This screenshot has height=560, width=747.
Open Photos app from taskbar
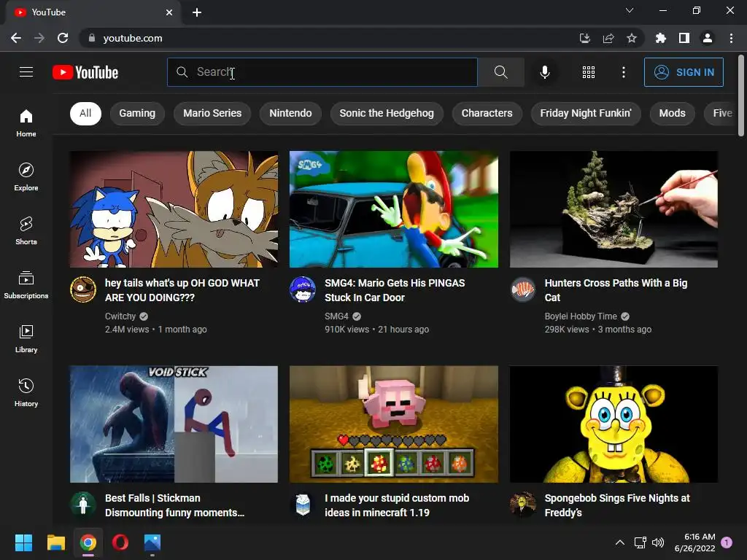point(152,542)
